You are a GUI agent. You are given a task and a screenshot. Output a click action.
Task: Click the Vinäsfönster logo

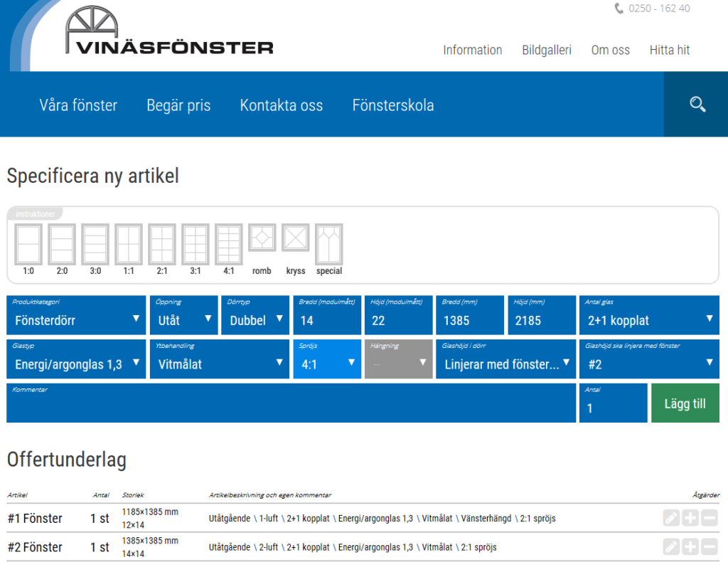tap(169, 31)
